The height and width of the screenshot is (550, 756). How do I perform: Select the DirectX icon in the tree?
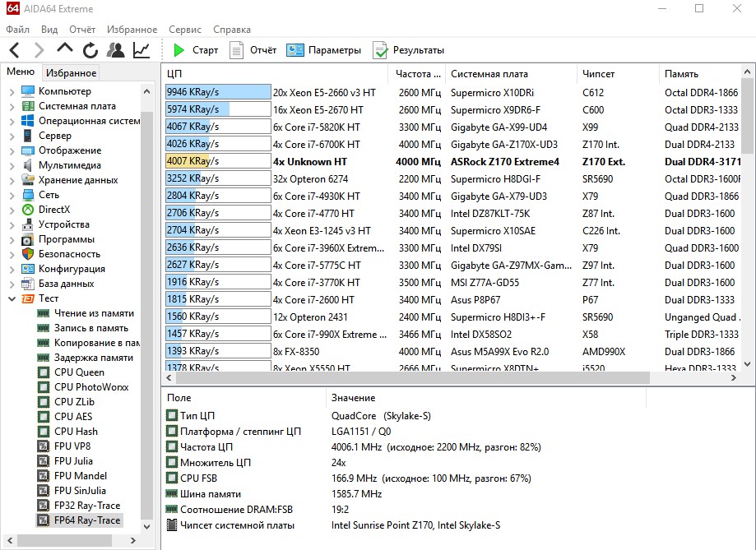28,210
